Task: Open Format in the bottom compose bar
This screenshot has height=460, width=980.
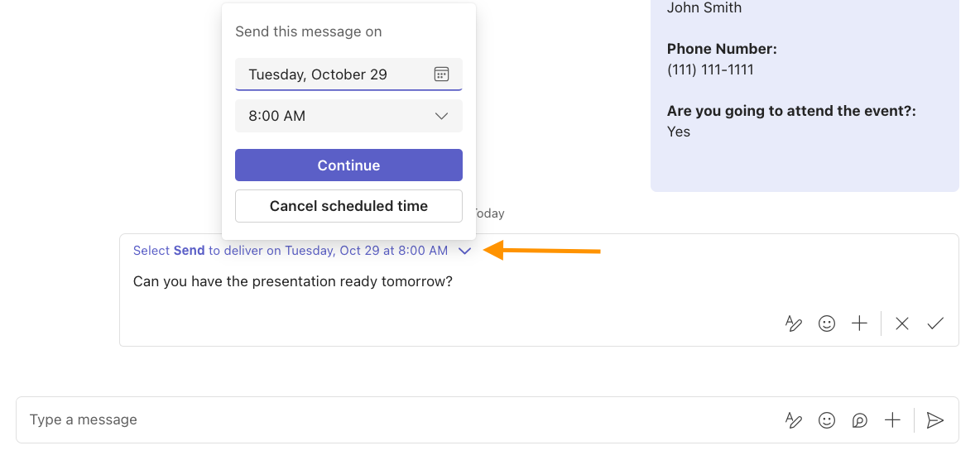Action: pyautogui.click(x=794, y=420)
